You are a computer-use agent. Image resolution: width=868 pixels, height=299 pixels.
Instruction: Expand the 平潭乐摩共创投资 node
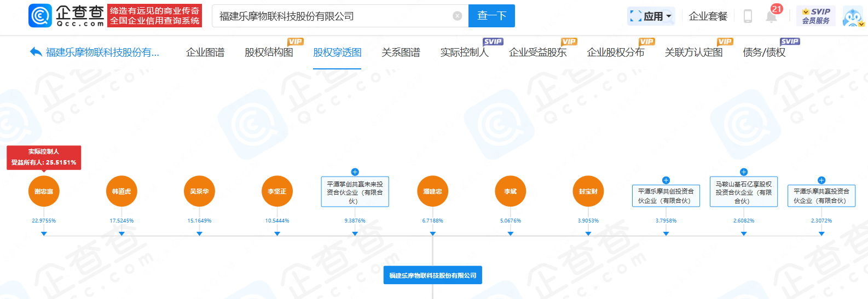(666, 180)
